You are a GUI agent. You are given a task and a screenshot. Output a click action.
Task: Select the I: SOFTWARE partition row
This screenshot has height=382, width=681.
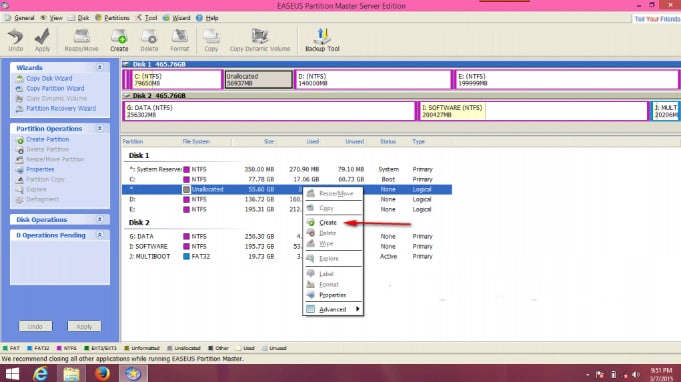[x=287, y=247]
